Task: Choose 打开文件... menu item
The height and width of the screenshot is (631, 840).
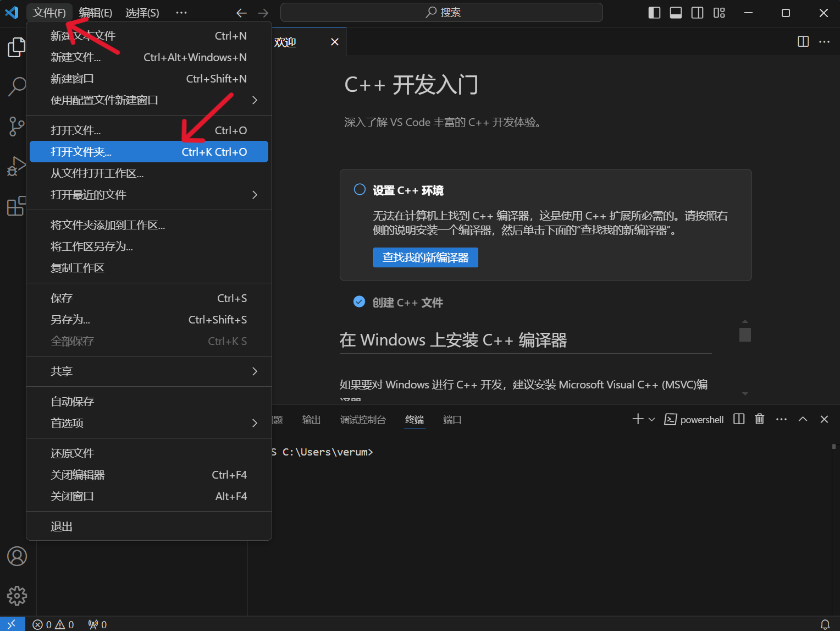Action: pyautogui.click(x=149, y=130)
